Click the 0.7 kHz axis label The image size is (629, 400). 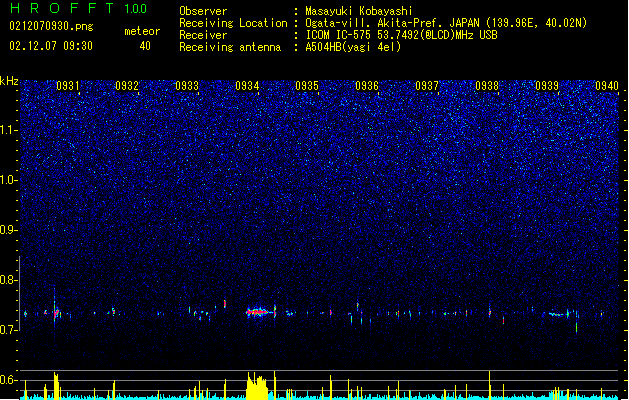pos(9,330)
